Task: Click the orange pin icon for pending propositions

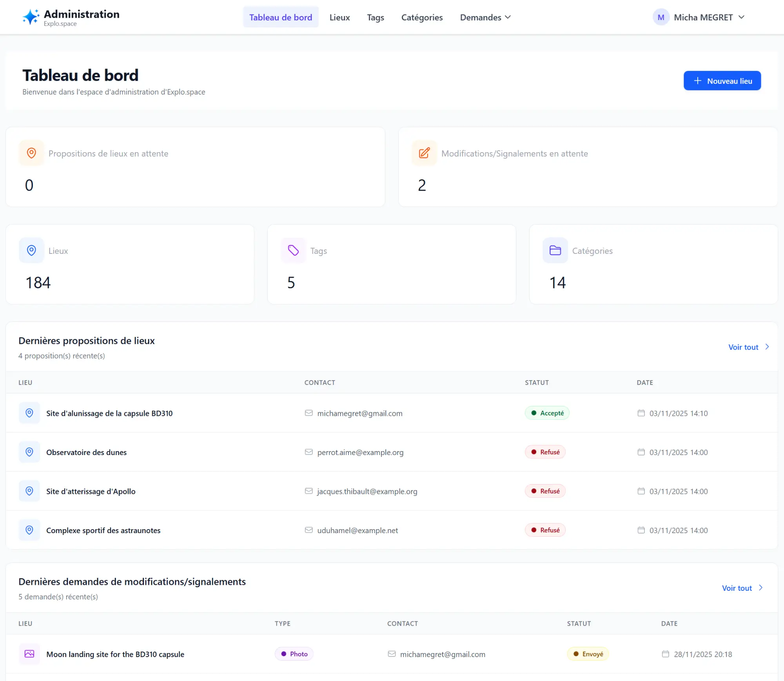Action: pyautogui.click(x=31, y=153)
